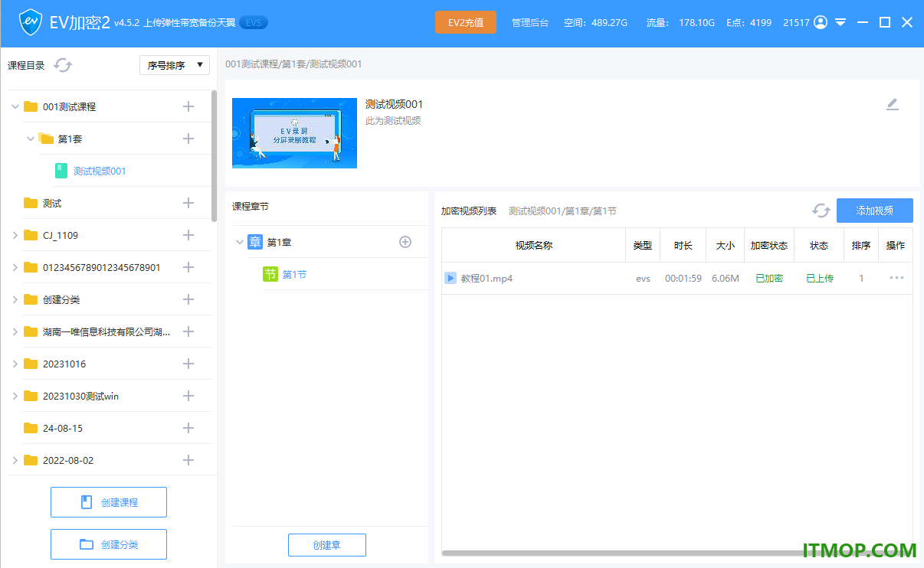Click plus icon beside 012345678901234567​8901 folder
This screenshot has width=924, height=568.
tap(188, 267)
